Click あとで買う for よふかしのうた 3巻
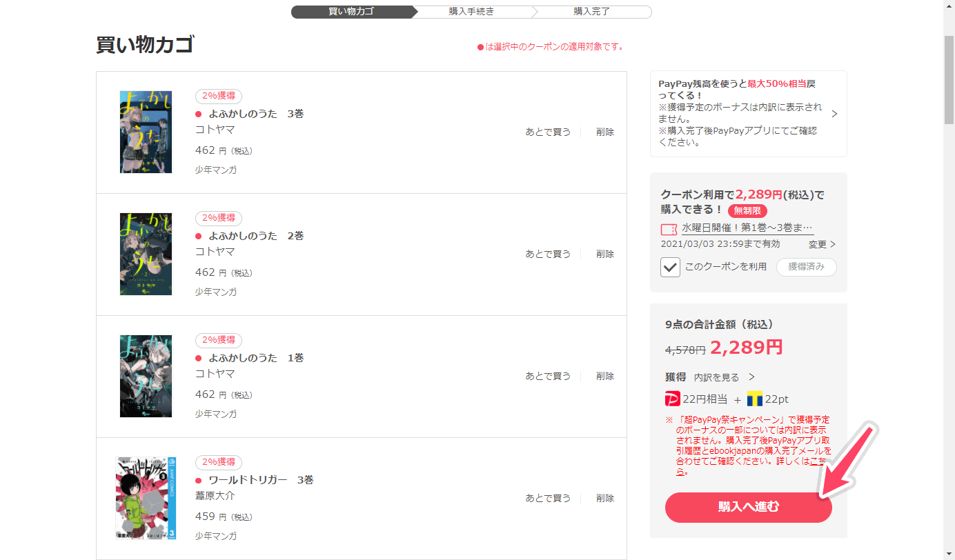955x560 pixels. coord(548,132)
